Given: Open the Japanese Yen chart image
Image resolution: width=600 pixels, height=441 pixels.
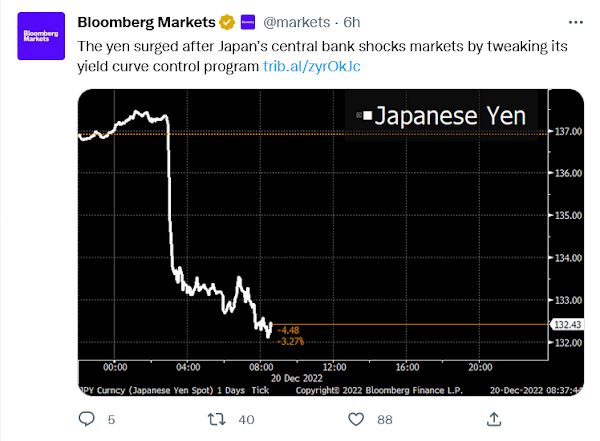Looking at the screenshot, I should 331,243.
